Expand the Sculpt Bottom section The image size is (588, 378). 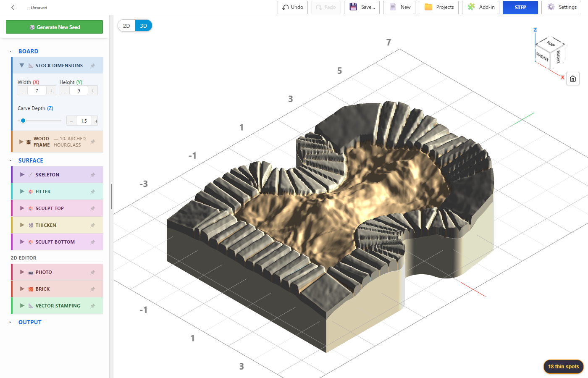(22, 242)
